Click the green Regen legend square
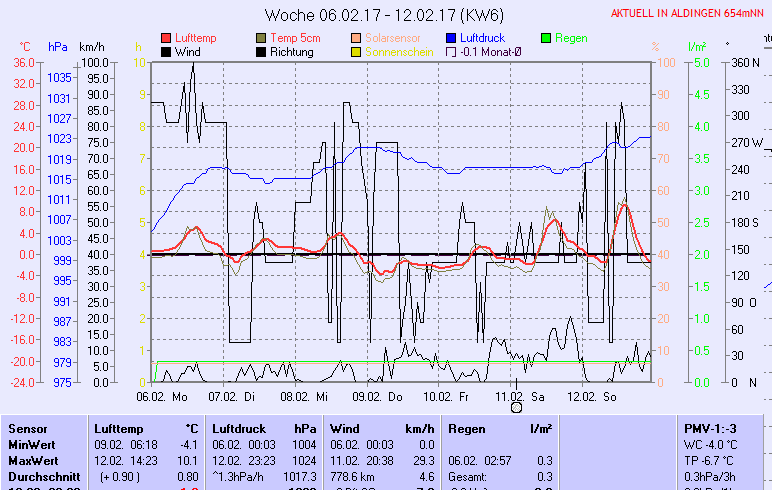Image resolution: width=772 pixels, height=490 pixels. [546, 38]
